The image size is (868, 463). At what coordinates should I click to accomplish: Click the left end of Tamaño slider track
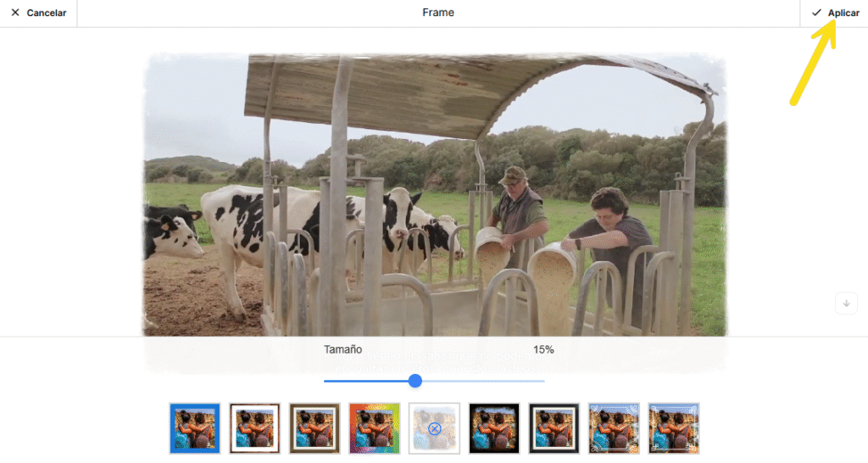tap(326, 381)
